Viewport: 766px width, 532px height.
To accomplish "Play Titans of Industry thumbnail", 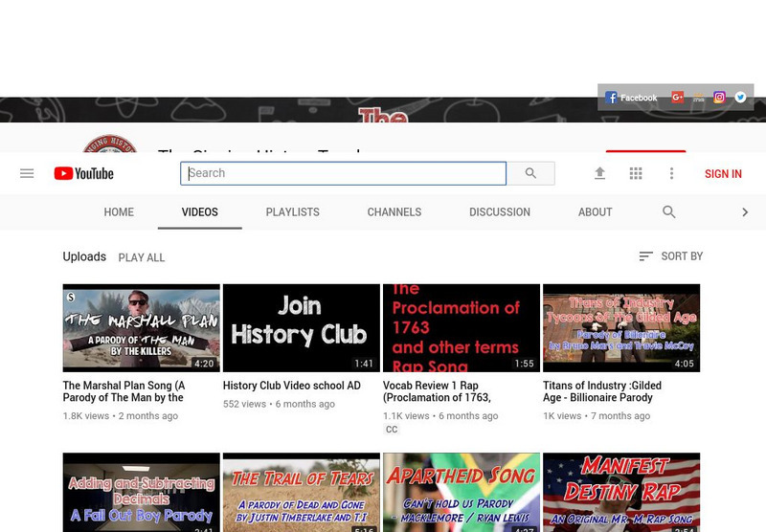I will click(x=621, y=328).
